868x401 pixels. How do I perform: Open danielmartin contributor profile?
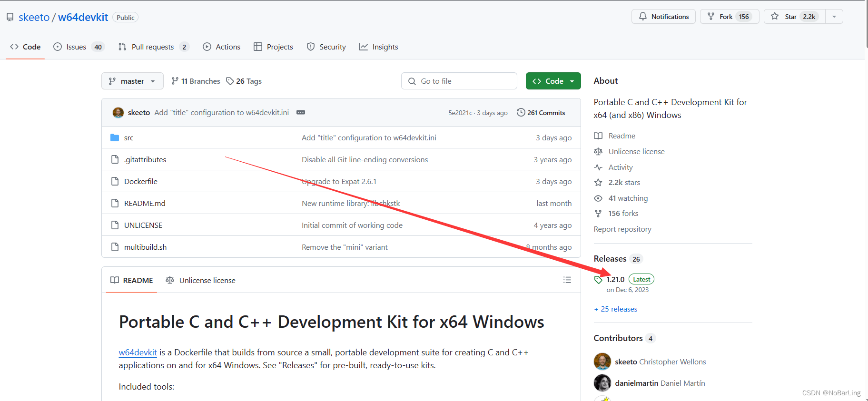coord(660,383)
